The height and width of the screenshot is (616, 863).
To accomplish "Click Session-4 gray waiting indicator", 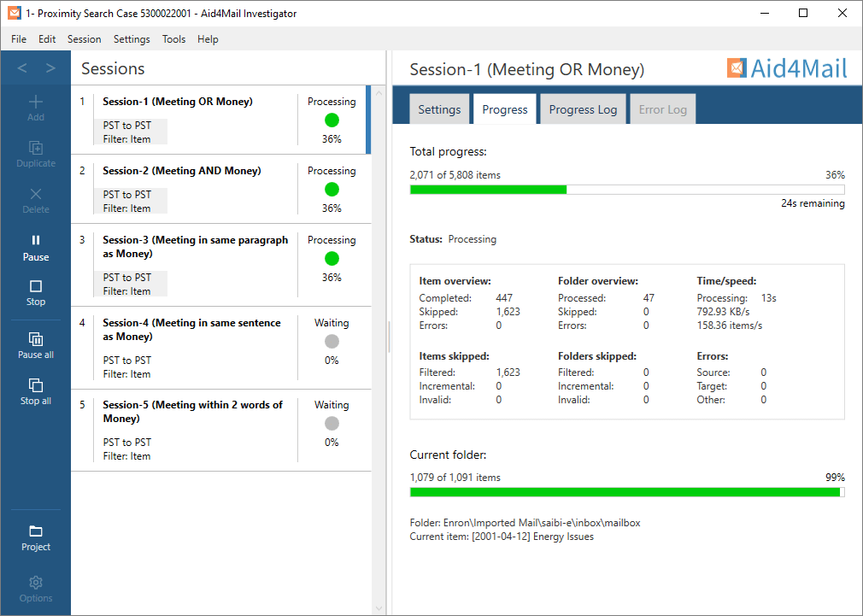I will (x=332, y=341).
